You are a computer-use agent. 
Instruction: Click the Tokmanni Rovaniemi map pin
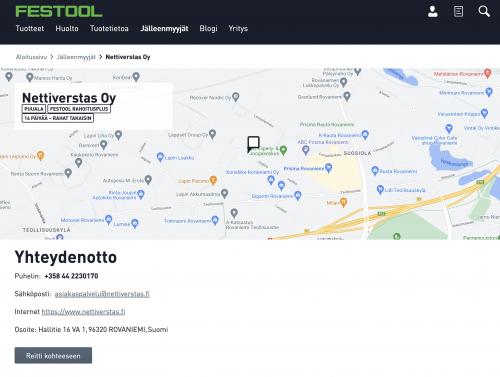point(215,220)
